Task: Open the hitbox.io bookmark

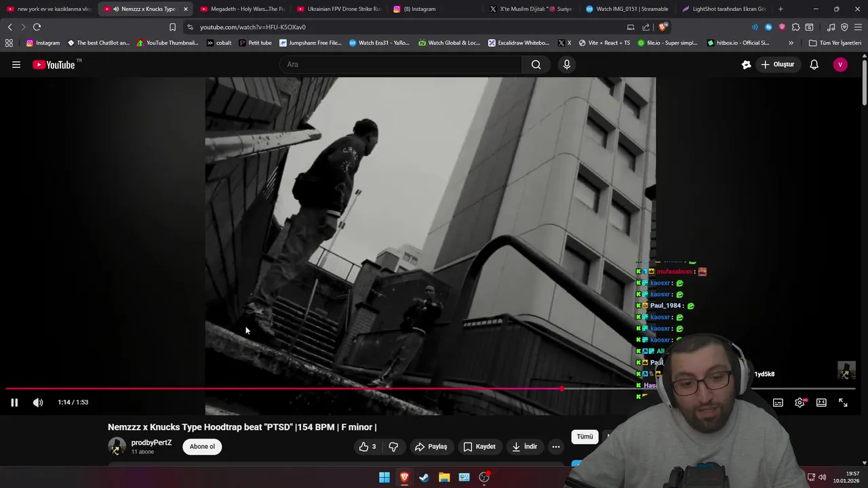Action: click(738, 43)
